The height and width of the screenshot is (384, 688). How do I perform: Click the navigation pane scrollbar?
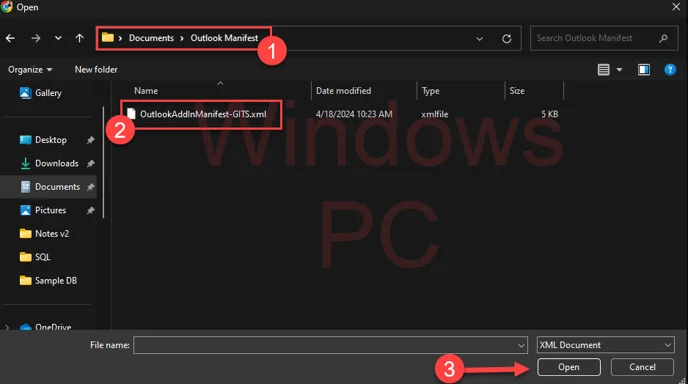pos(104,162)
